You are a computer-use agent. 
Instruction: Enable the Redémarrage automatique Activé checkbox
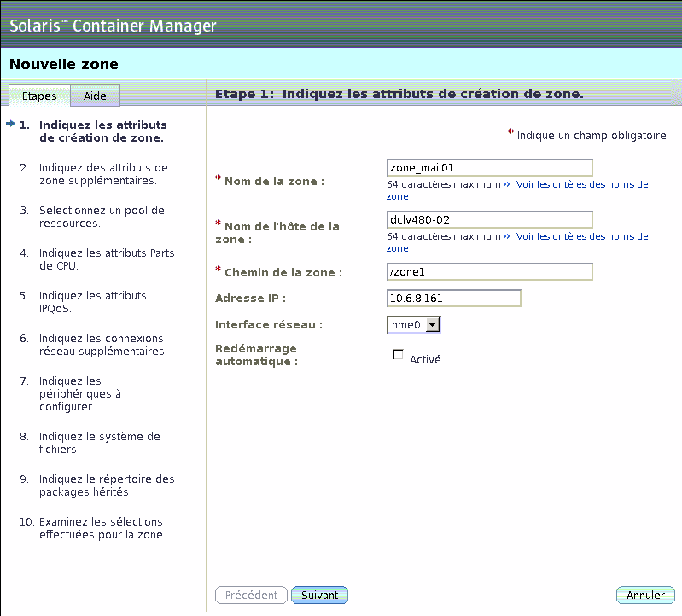click(x=398, y=355)
